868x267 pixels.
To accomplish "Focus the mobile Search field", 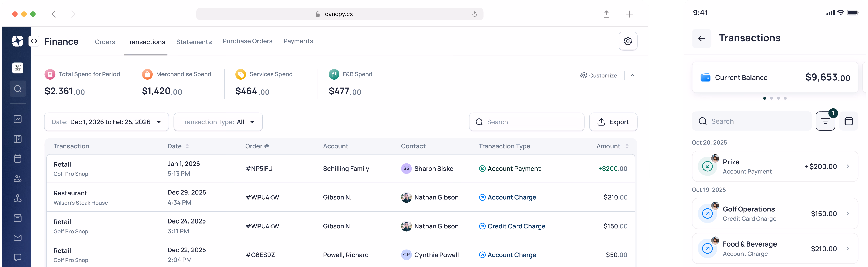I will coord(752,121).
